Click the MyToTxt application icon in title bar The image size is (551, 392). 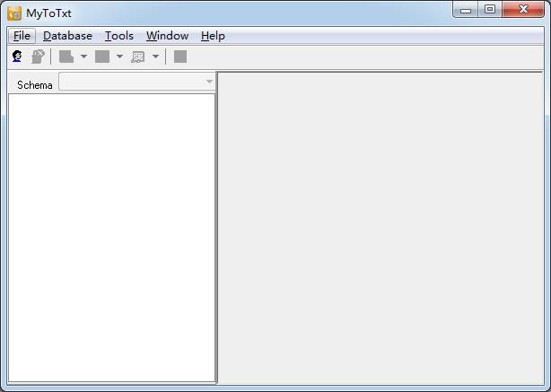point(14,13)
